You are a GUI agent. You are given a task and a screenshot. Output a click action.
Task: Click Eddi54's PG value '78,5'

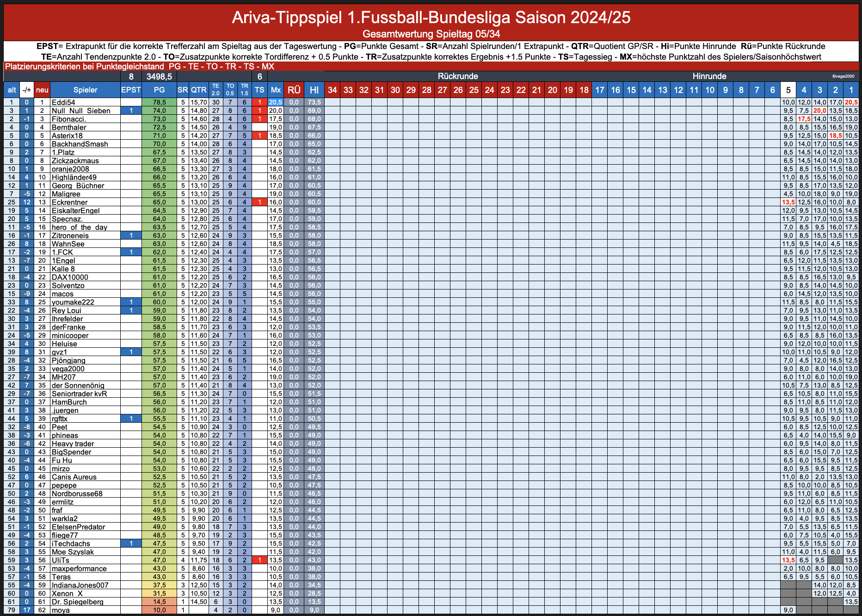pyautogui.click(x=159, y=102)
